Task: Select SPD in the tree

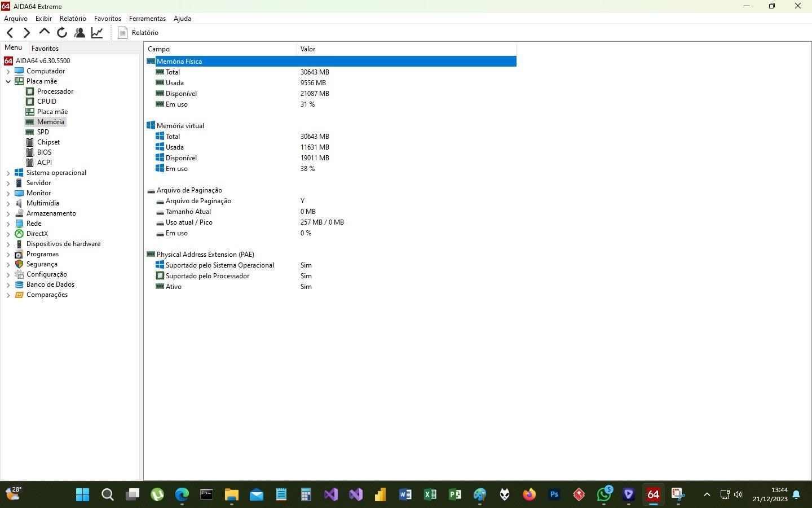Action: point(43,132)
